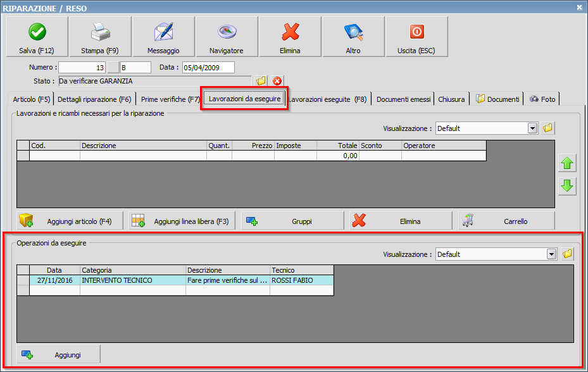Switch to Articolo (F5) tab
This screenshot has width=588, height=372.
(31, 99)
